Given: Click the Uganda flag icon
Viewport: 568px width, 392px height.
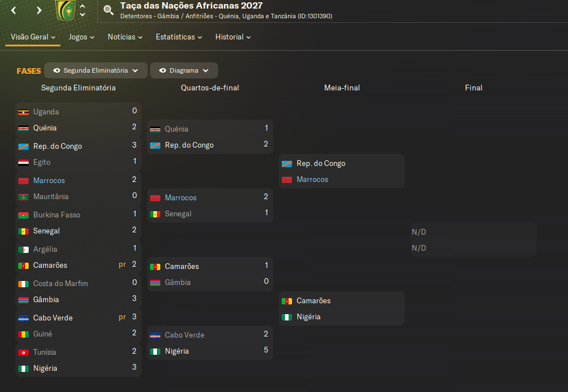Looking at the screenshot, I should pos(23,112).
